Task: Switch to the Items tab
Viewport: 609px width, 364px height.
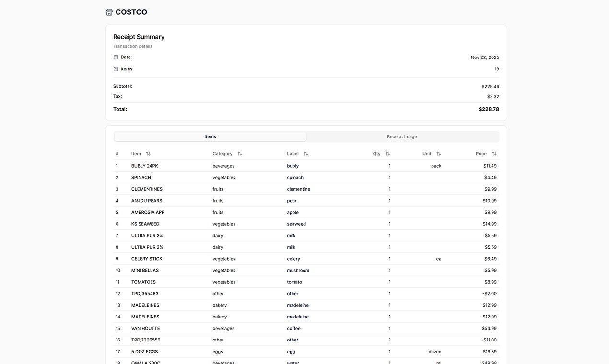Action: (210, 137)
